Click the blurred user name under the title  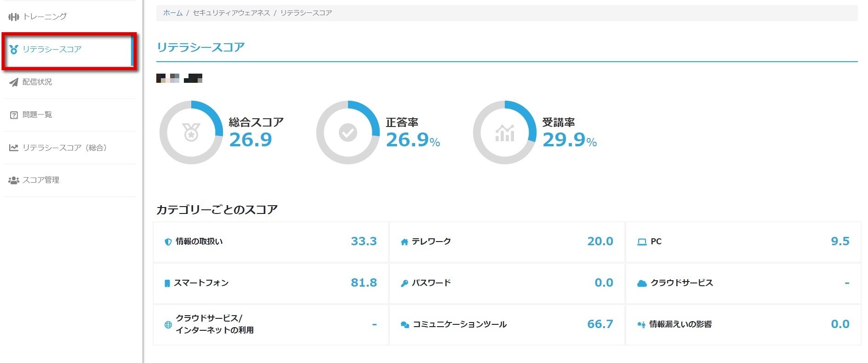(179, 78)
